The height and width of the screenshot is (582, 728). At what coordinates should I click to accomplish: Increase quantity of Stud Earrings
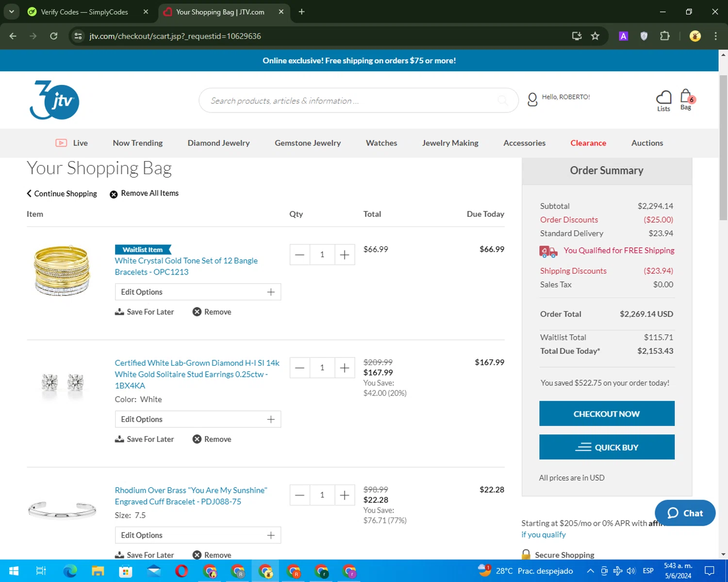click(x=345, y=368)
